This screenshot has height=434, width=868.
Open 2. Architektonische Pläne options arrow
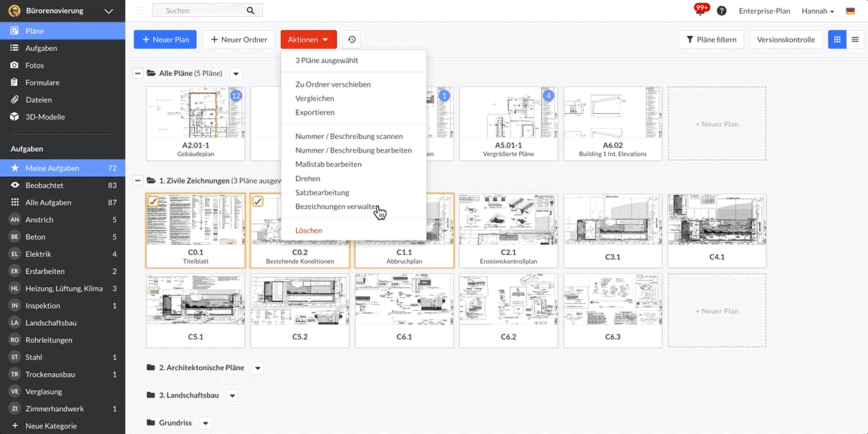[258, 368]
